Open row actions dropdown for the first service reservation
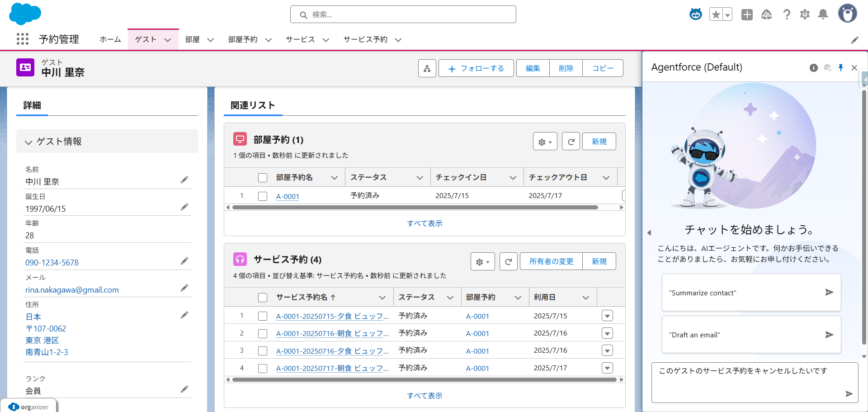 coord(607,315)
